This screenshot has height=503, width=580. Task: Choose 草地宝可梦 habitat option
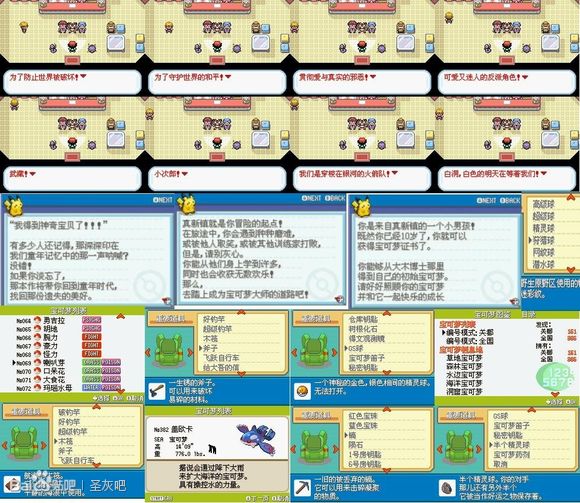coord(464,358)
